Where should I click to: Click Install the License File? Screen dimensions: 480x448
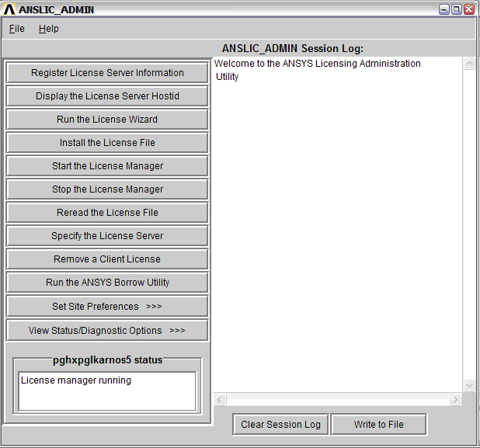click(107, 143)
